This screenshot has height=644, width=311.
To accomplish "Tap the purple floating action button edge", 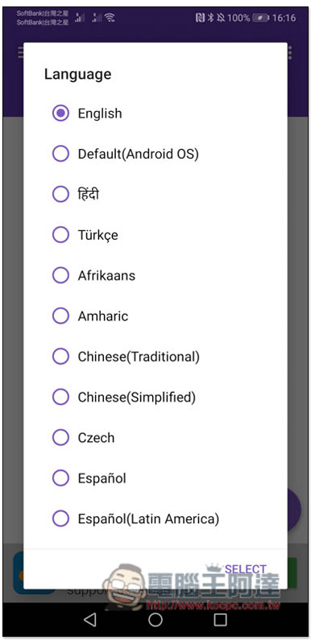I will [x=294, y=510].
